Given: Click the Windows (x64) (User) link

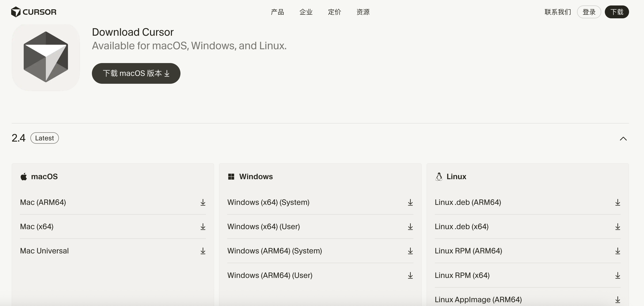Looking at the screenshot, I should pos(264,227).
